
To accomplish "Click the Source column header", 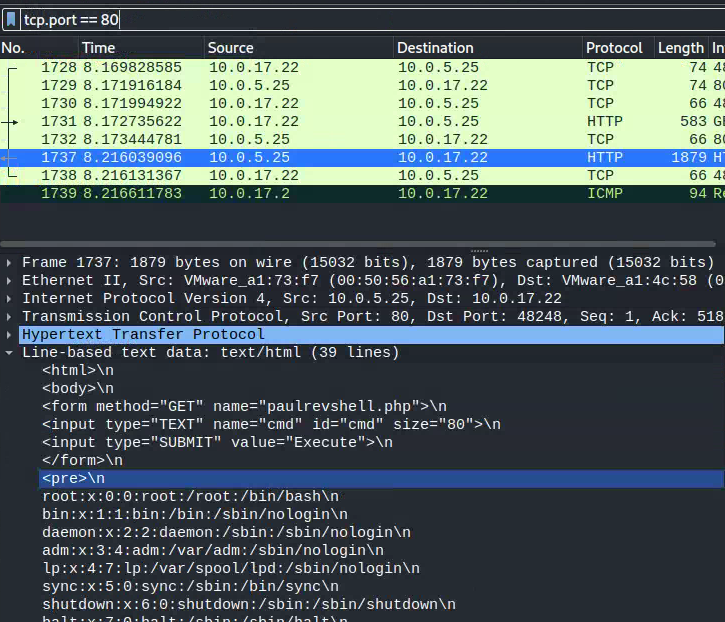I will click(232, 48).
